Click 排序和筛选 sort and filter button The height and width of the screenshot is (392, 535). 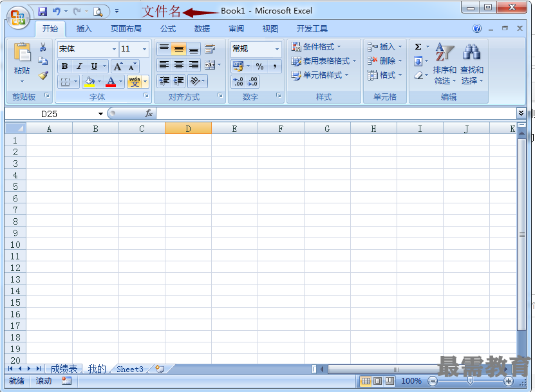click(445, 64)
